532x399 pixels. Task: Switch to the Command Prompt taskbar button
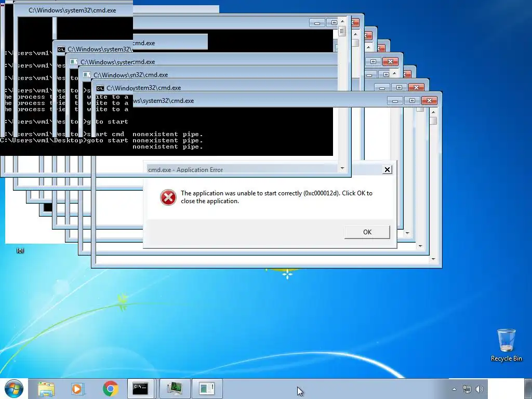tap(140, 389)
